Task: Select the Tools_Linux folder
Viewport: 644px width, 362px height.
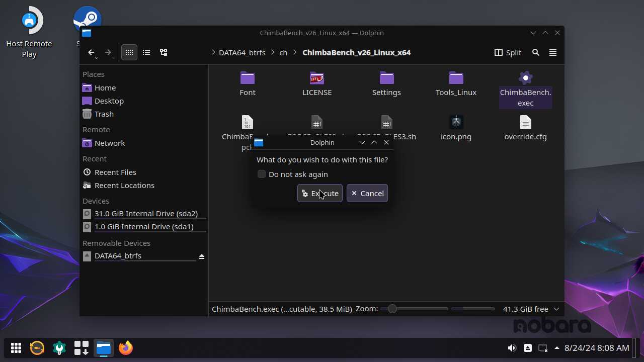Action: [456, 83]
